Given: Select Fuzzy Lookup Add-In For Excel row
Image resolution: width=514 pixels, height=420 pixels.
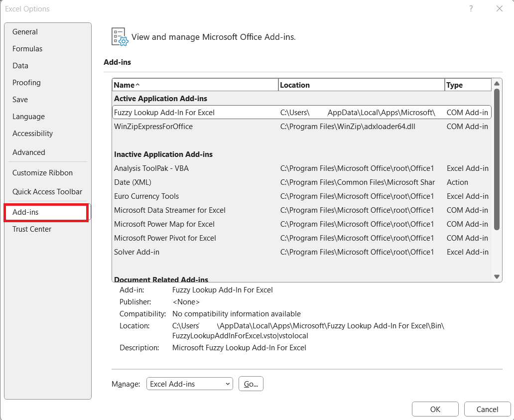Looking at the screenshot, I should pos(302,113).
